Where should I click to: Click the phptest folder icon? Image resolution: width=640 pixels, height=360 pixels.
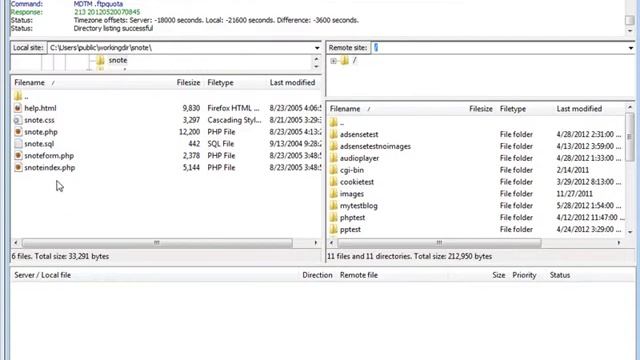pyautogui.click(x=333, y=217)
